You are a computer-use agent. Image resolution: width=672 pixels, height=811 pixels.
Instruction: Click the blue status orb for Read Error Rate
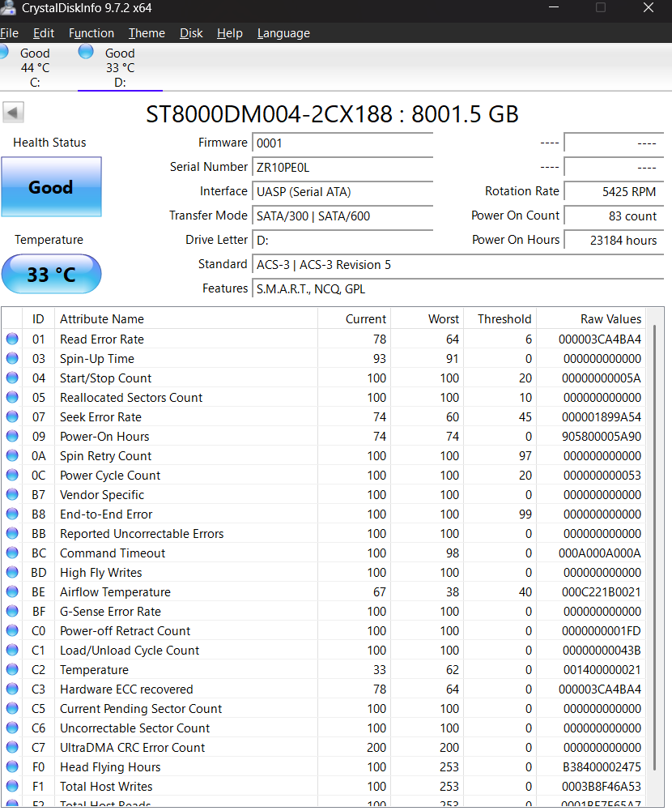coord(12,339)
